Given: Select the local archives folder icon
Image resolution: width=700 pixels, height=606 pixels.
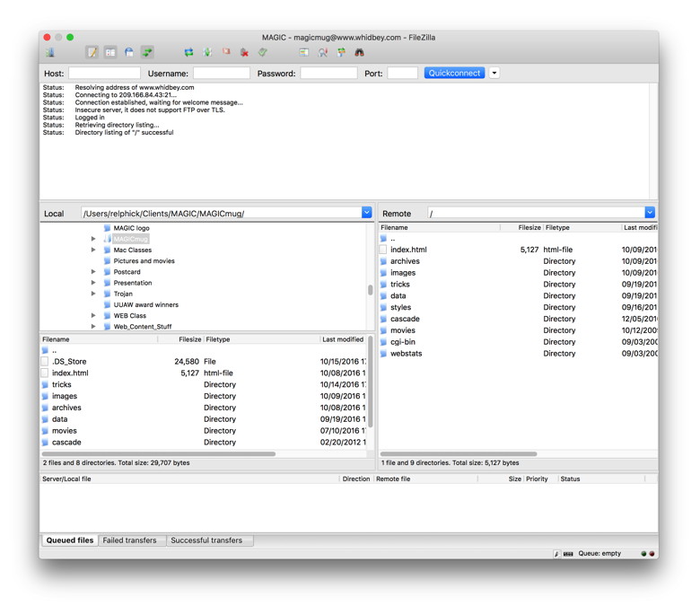Looking at the screenshot, I should point(45,408).
